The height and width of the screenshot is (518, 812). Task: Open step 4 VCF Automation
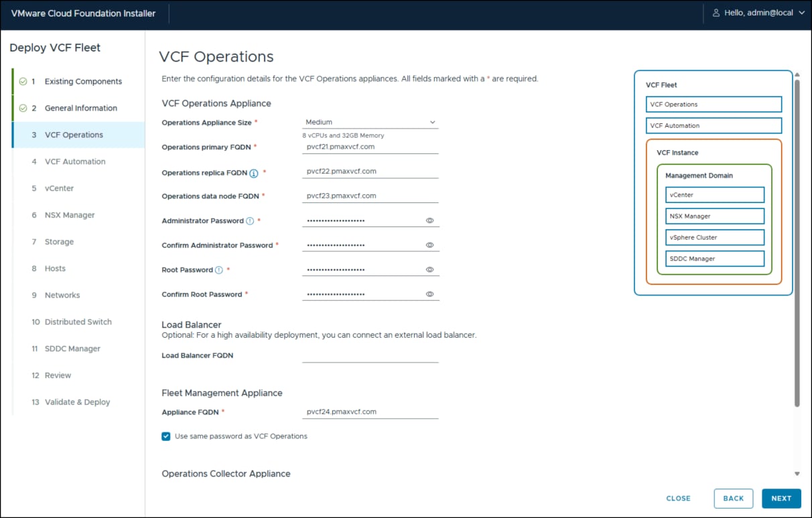pos(78,161)
